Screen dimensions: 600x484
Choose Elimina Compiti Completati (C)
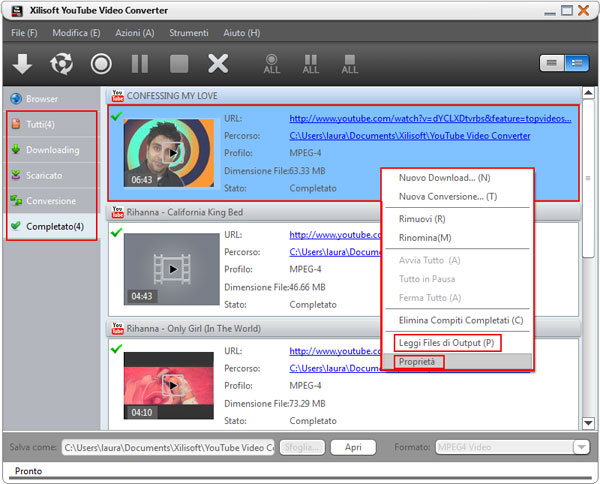[x=458, y=320]
